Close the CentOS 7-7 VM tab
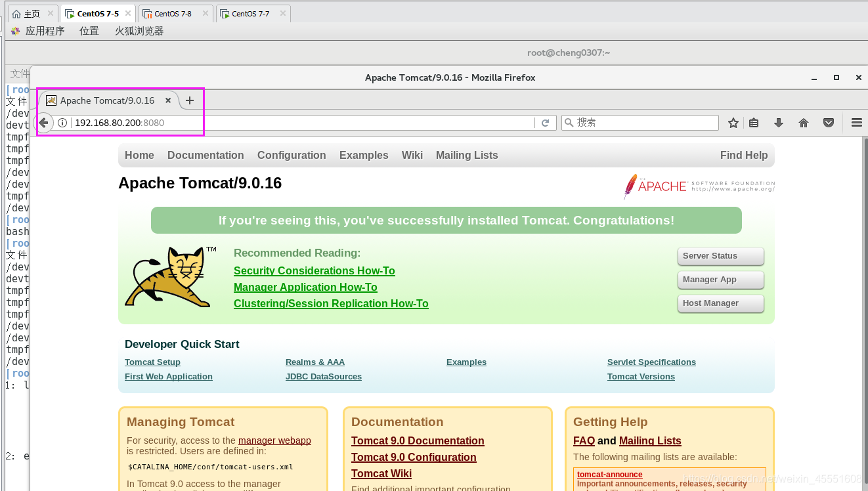The image size is (868, 491). [x=283, y=13]
